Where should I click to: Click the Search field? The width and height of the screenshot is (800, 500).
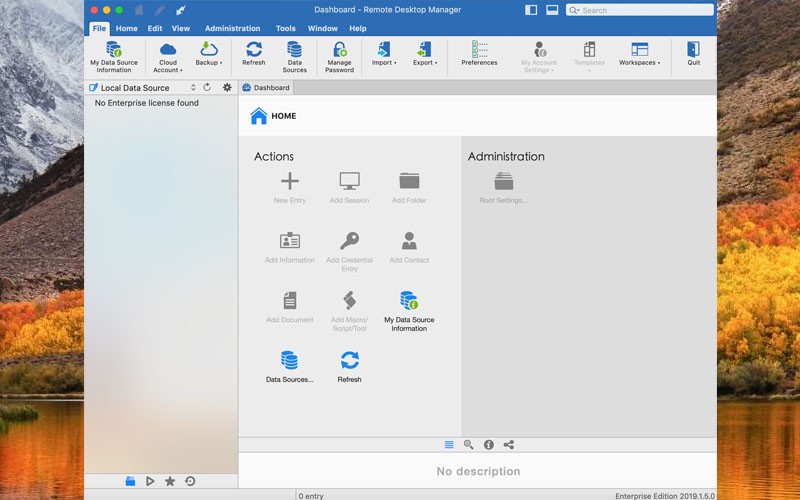[640, 10]
